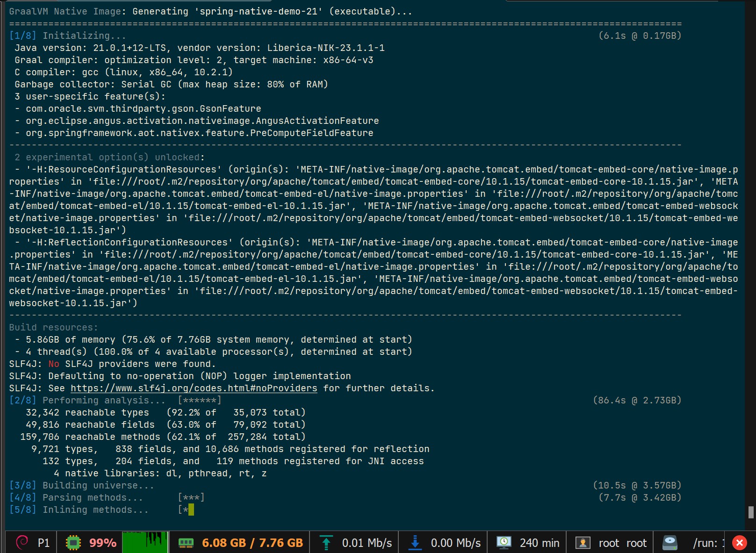Click the '4 native libraries' line
The height and width of the screenshot is (553, 756).
point(160,473)
